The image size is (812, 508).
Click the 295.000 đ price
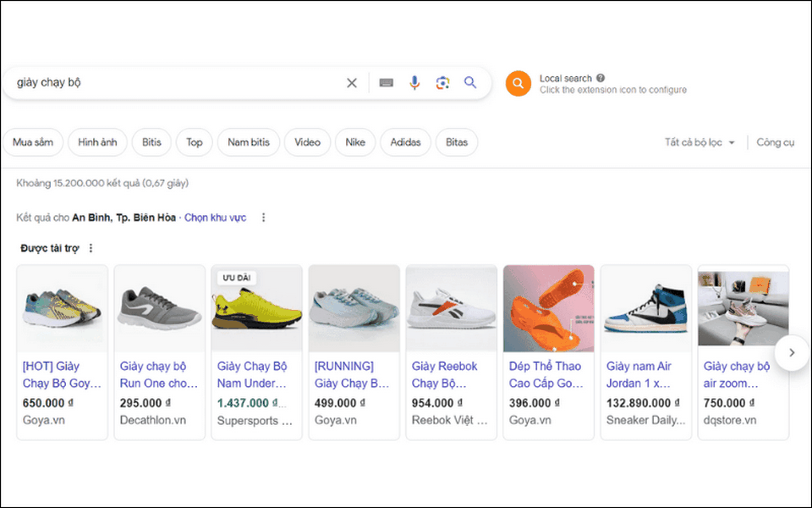[x=145, y=403]
